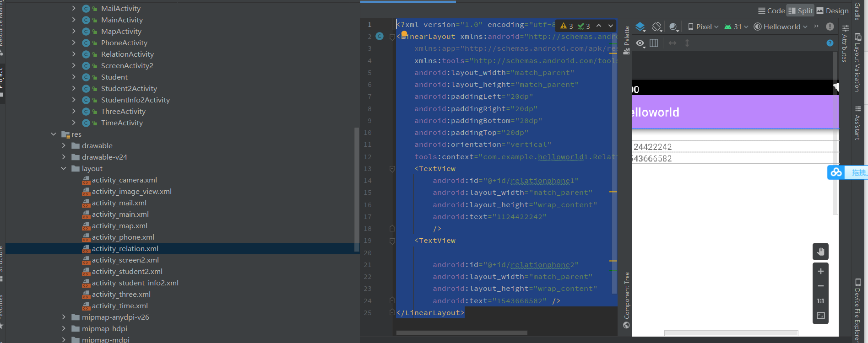Viewport: 868px width, 343px height.
Task: Expand the drawable folder
Action: [x=64, y=146]
